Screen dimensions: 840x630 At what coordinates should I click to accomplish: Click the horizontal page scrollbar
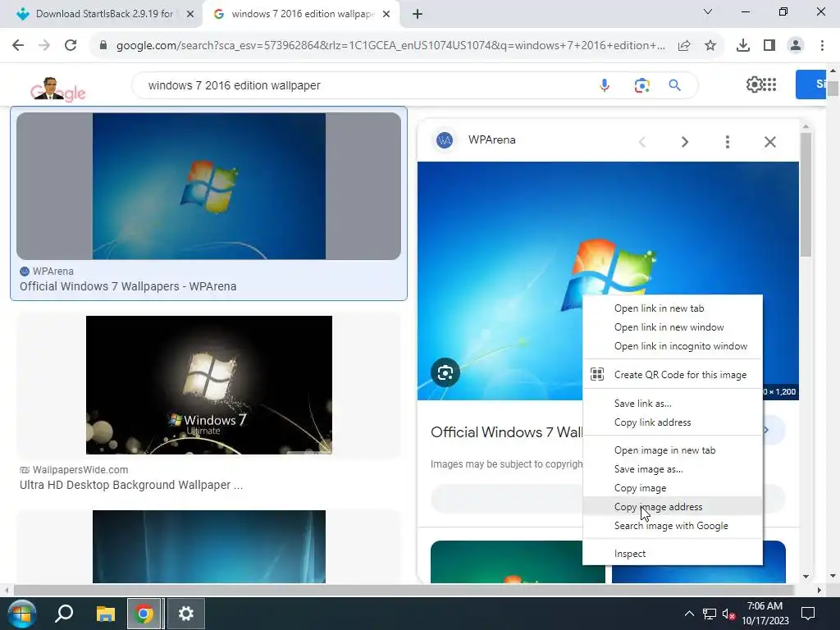404,590
